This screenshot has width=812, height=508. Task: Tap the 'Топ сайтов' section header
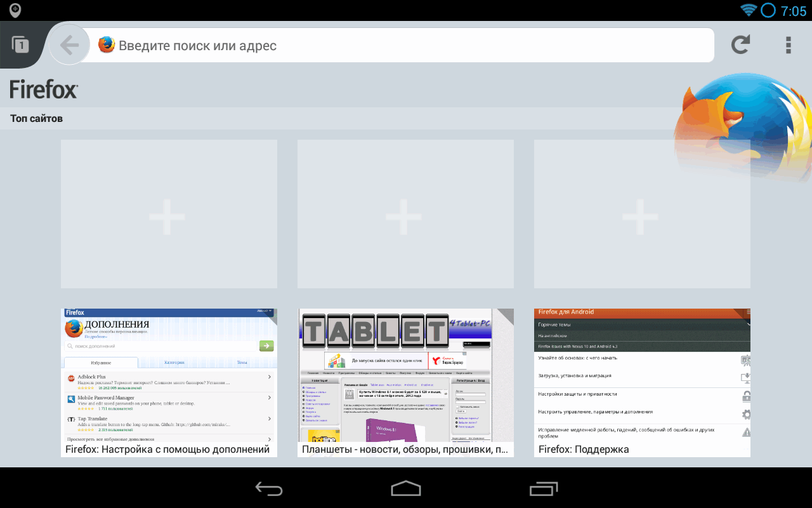36,119
